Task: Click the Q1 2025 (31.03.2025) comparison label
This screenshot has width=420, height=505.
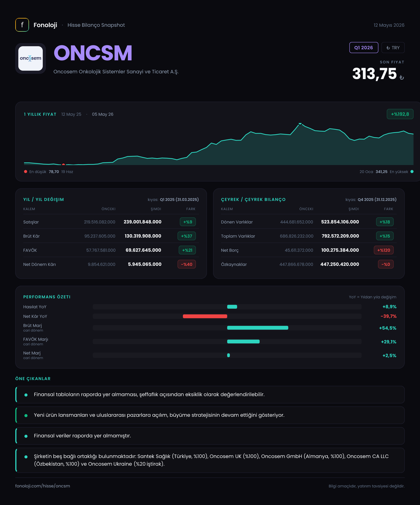Action: pyautogui.click(x=179, y=199)
